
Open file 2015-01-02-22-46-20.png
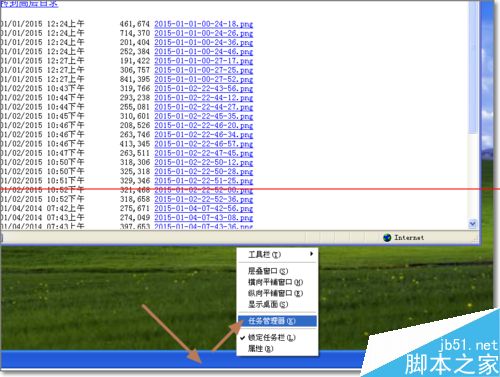[x=203, y=125]
